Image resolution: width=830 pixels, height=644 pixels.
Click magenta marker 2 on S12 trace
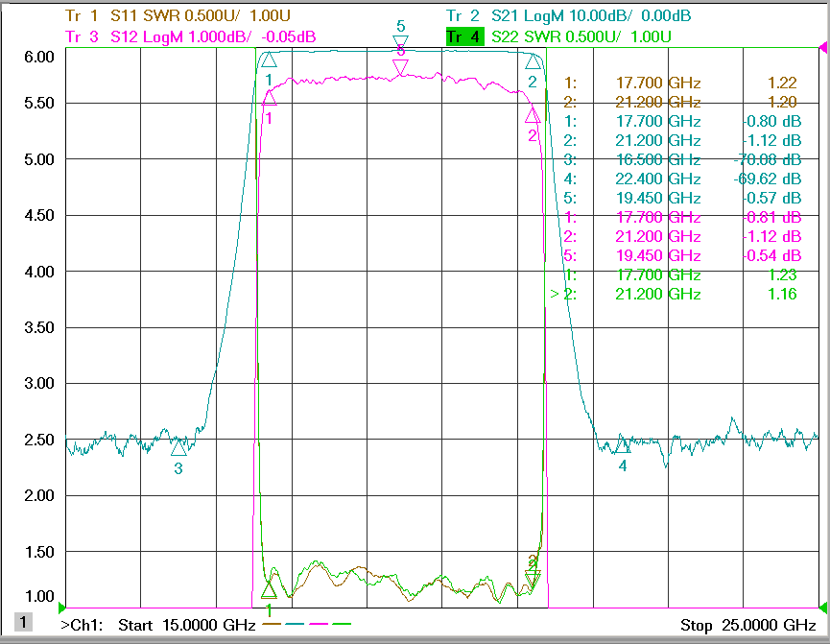[534, 114]
